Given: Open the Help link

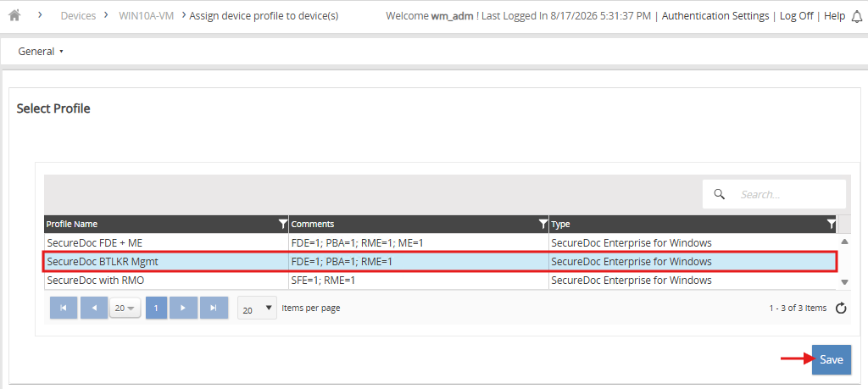Looking at the screenshot, I should pyautogui.click(x=834, y=15).
